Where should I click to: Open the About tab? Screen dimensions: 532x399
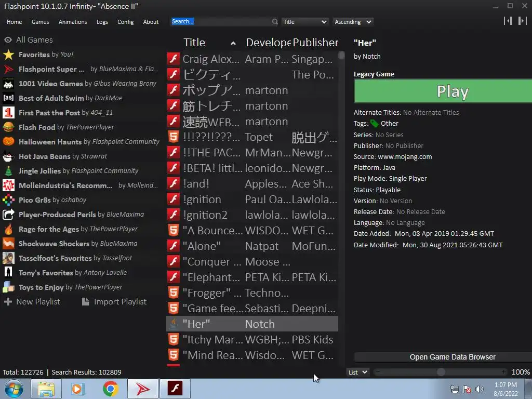click(x=151, y=22)
